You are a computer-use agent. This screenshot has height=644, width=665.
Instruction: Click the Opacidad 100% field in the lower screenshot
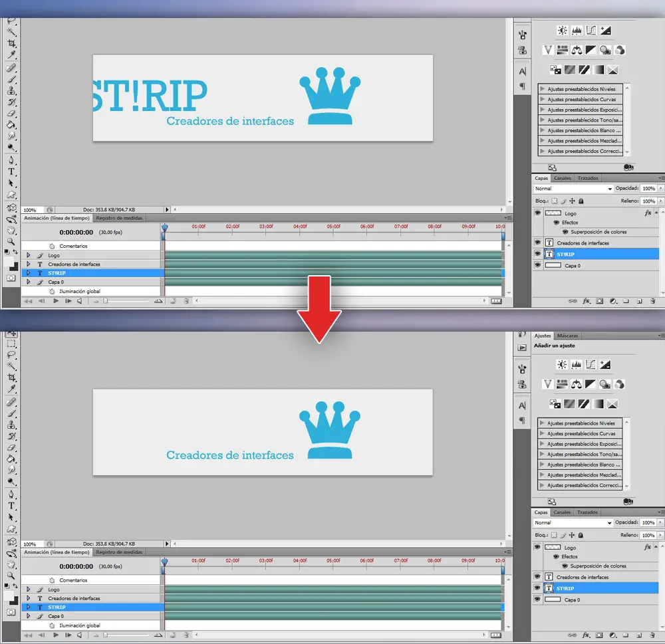(648, 523)
